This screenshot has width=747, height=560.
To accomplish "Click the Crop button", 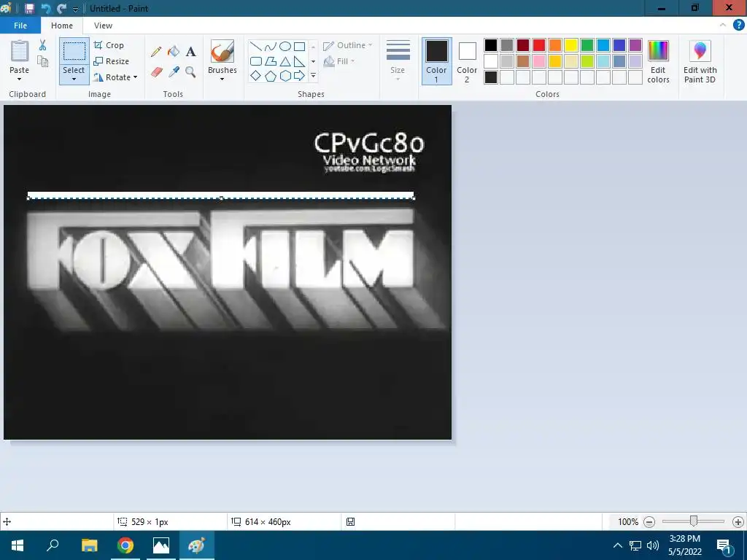I will coord(109,45).
